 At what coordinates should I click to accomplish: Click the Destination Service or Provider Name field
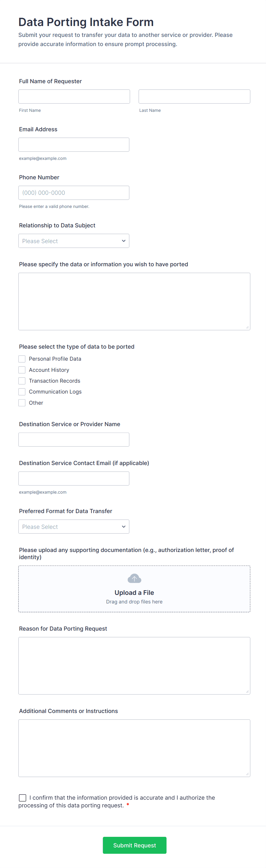(x=74, y=440)
